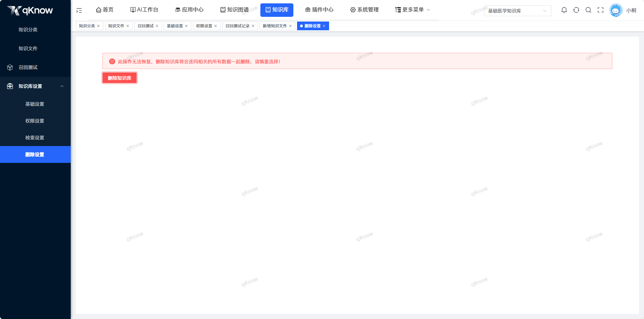Collapse the 知识库设置 submenu chevron
The height and width of the screenshot is (319, 644).
coord(62,86)
